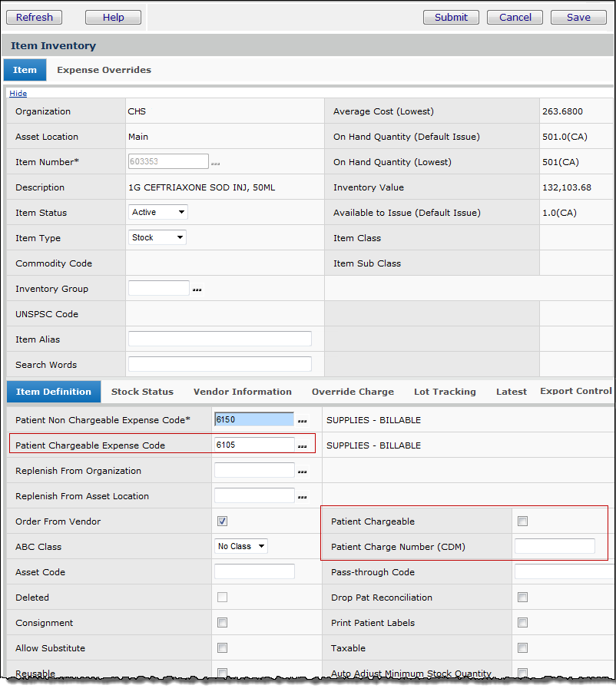Check the Taxable checkbox
Screen dimensions: 616x692
coord(522,648)
